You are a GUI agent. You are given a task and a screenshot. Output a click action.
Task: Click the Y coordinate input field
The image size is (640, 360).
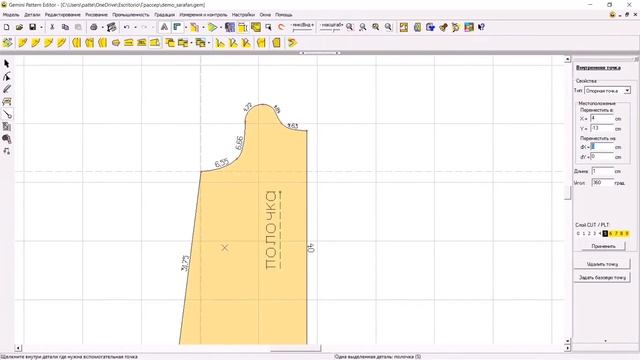(602, 128)
